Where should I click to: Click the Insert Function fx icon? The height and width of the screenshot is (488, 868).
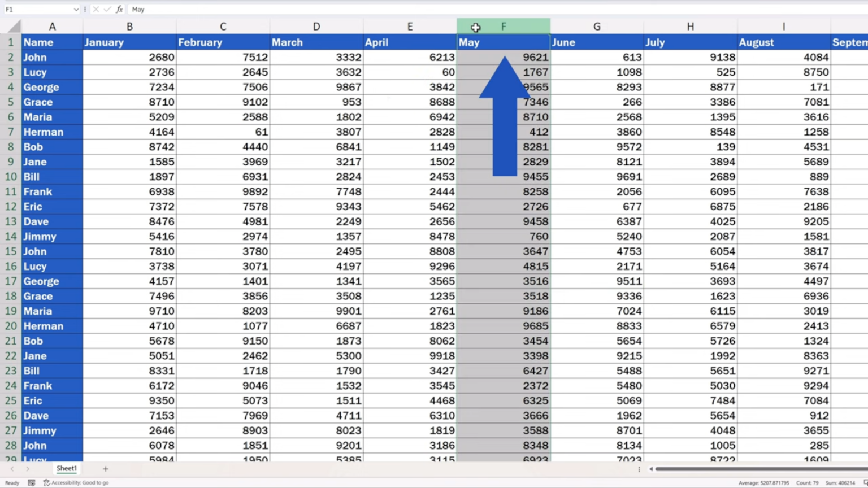(119, 10)
